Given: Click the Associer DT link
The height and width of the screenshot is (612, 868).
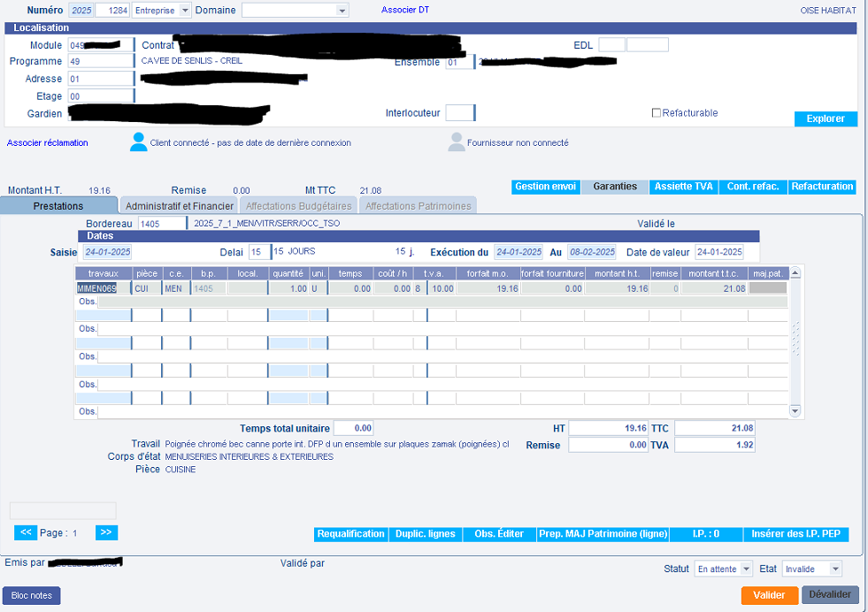Looking at the screenshot, I should (404, 10).
